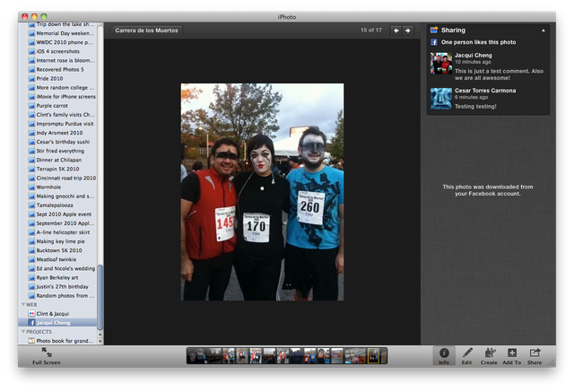This screenshot has height=392, width=574.
Task: Select A-line helicopter skirt event
Action: pyautogui.click(x=57, y=232)
